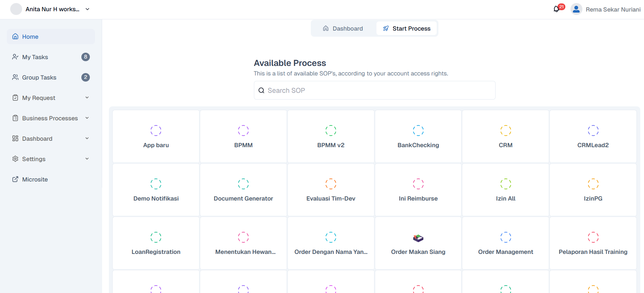
Task: Click the Izin All label
Action: pos(506,199)
